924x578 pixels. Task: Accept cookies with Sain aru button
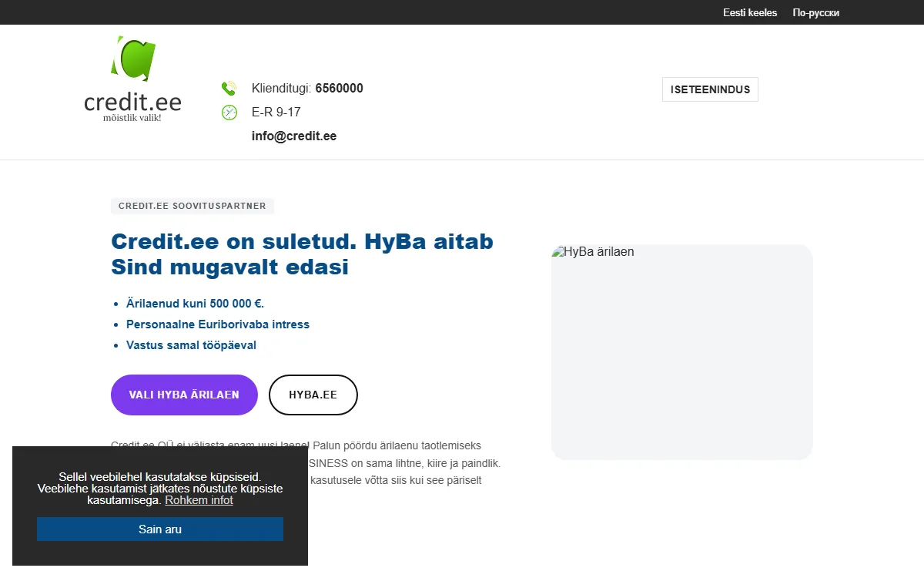160,529
